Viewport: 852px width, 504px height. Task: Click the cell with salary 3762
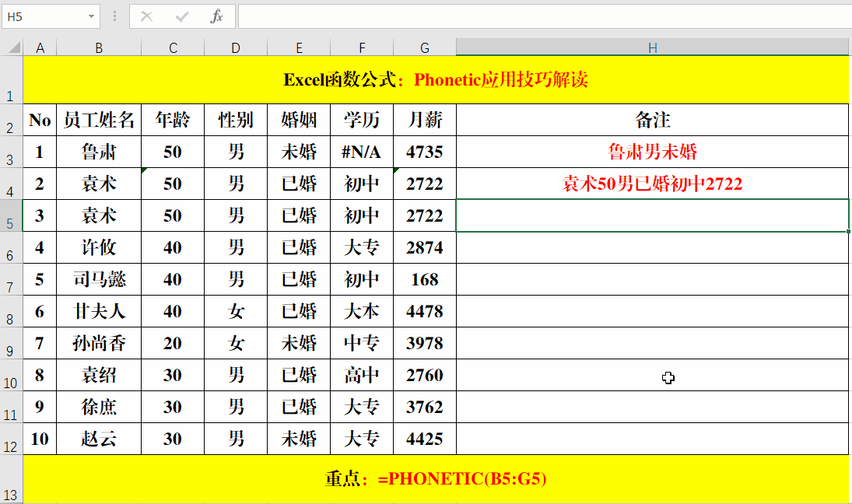(x=425, y=407)
